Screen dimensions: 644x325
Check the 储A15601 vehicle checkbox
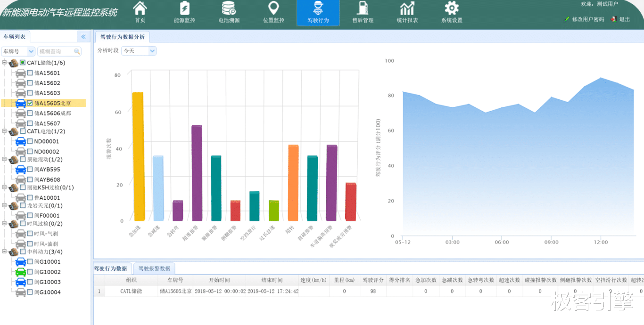click(30, 73)
